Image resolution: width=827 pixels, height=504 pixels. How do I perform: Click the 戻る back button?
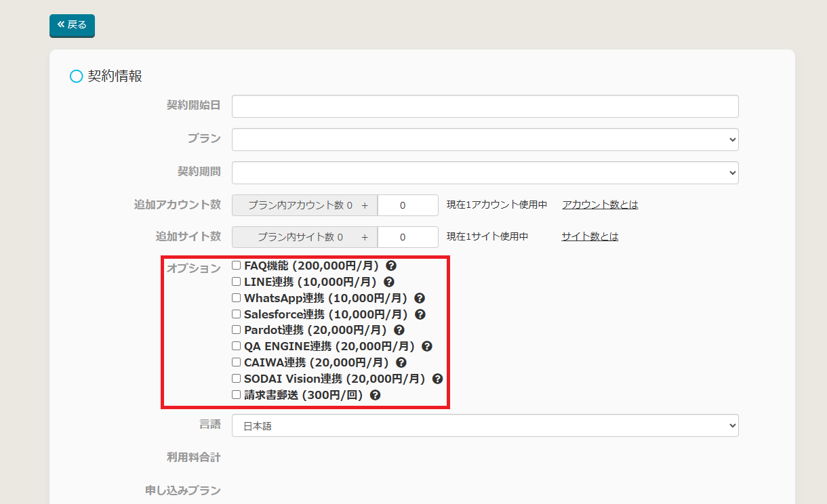point(72,25)
